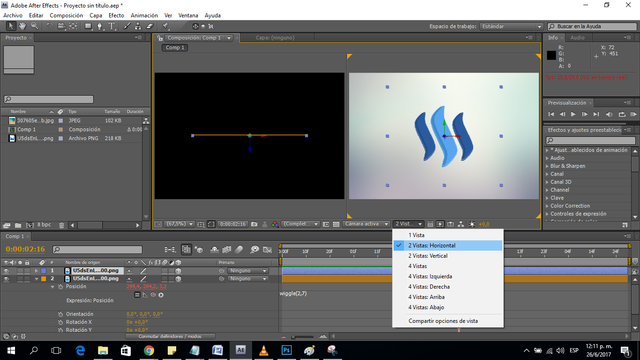The width and height of the screenshot is (640, 360).
Task: Click the play button in Previsualización
Action: (x=573, y=114)
